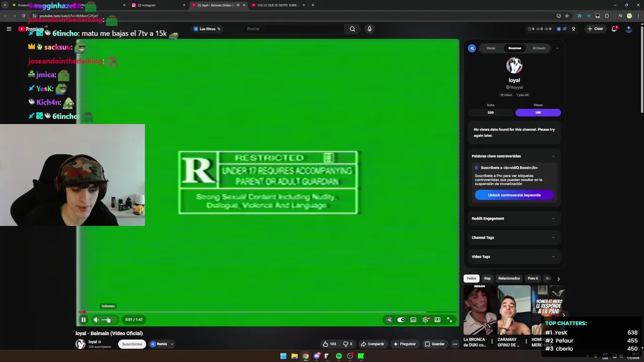
Task: Open the dropdown arrow beside Remix
Action: point(172,344)
